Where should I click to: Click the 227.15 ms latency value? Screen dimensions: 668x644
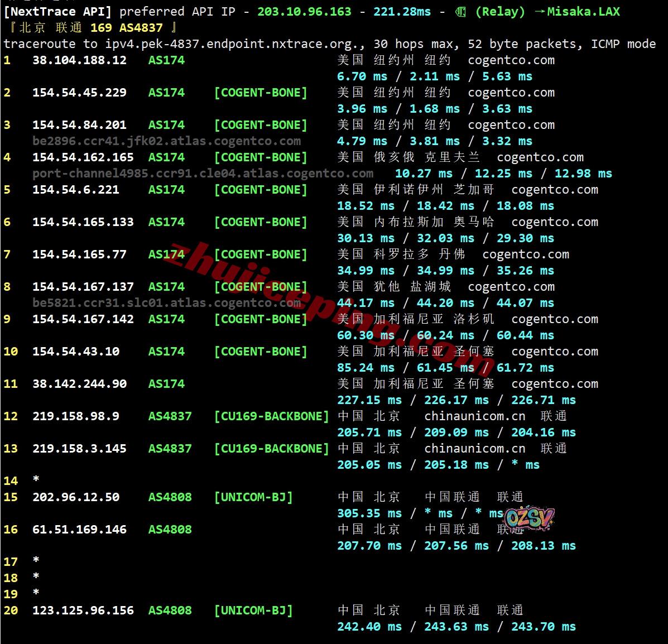click(x=369, y=400)
